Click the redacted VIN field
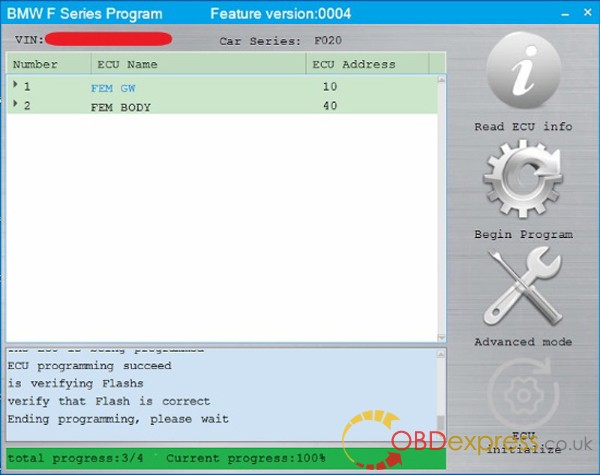 pyautogui.click(x=109, y=39)
